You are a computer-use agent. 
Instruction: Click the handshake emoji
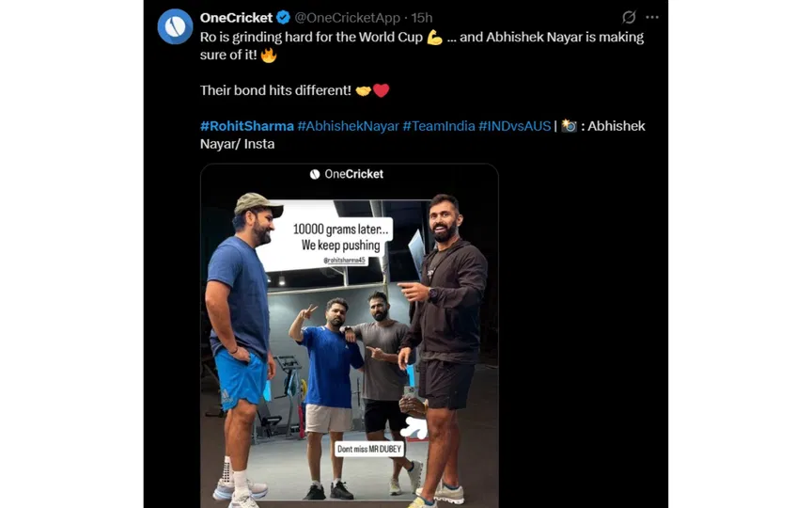pos(363,90)
